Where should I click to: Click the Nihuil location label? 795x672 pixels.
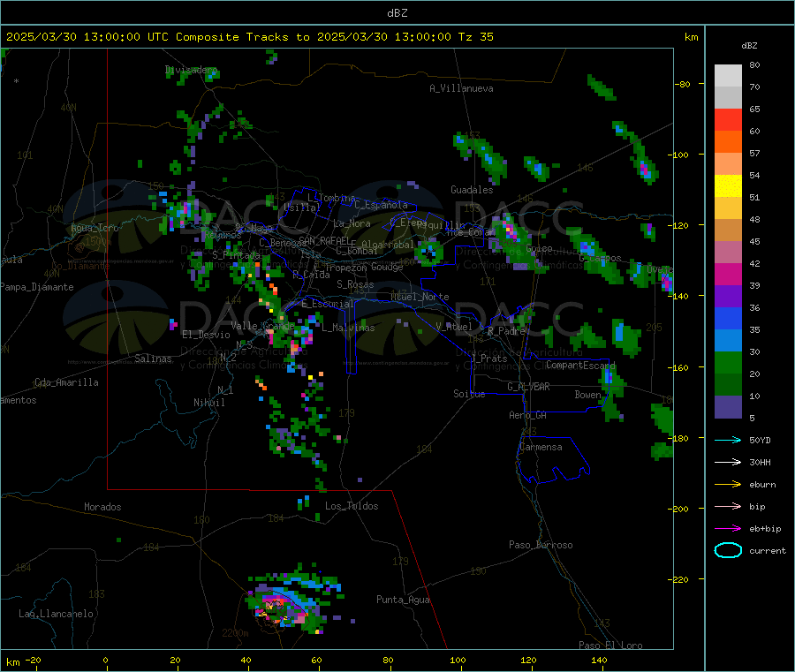pyautogui.click(x=208, y=403)
